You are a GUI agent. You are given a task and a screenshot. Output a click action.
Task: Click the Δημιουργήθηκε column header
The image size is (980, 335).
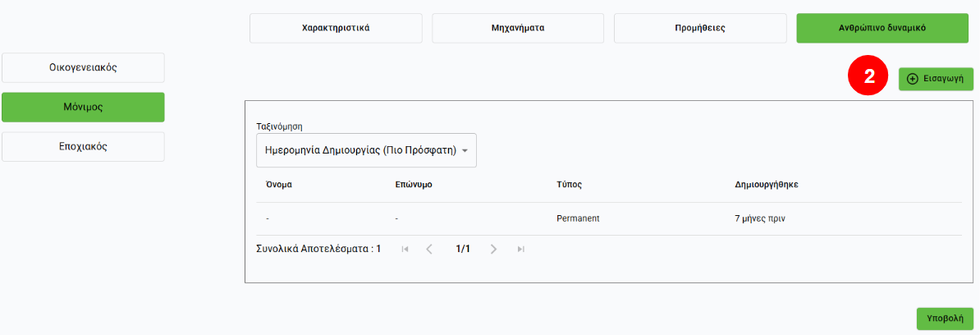[x=767, y=185]
